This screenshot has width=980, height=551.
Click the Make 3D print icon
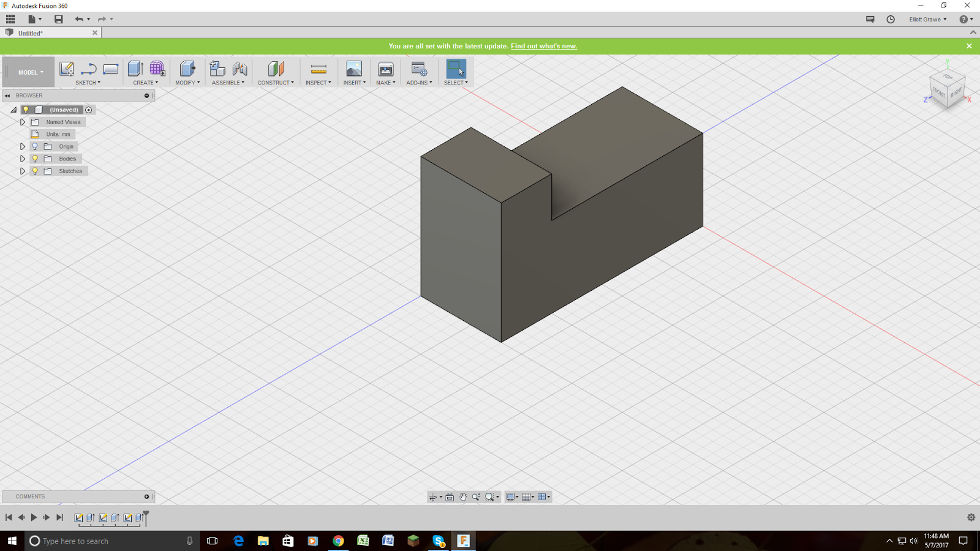point(386,69)
